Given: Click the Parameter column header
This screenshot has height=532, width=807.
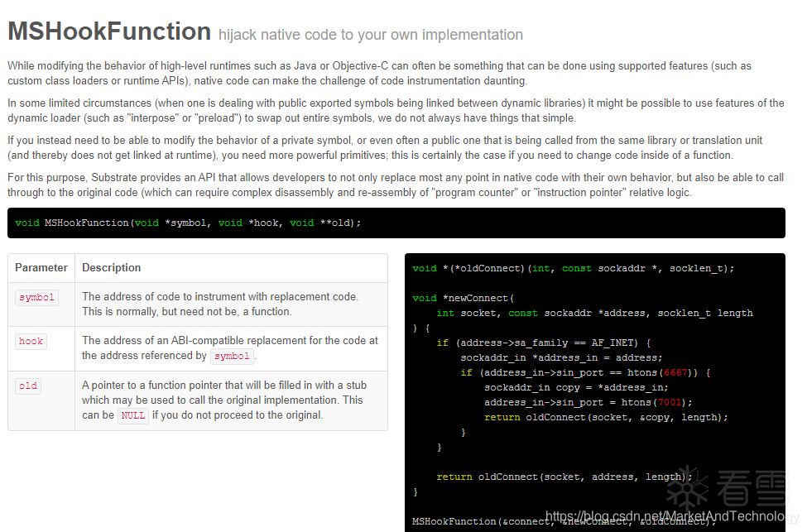Looking at the screenshot, I should (x=41, y=267).
